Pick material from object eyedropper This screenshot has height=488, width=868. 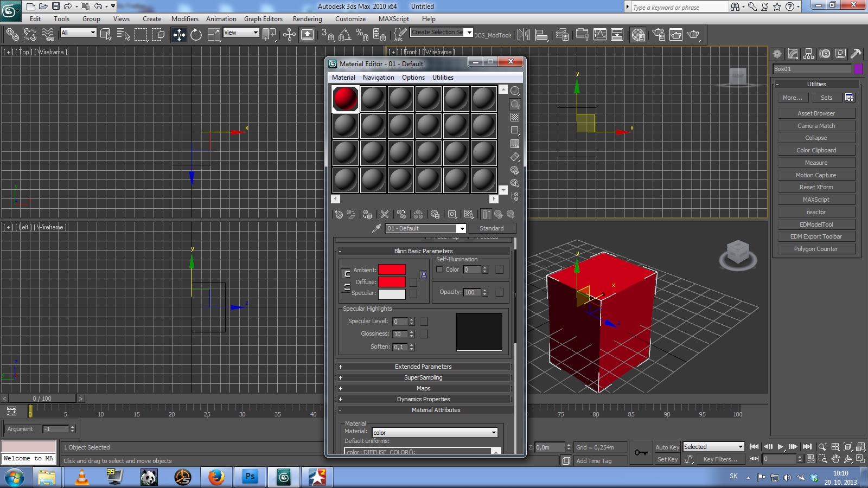click(376, 228)
